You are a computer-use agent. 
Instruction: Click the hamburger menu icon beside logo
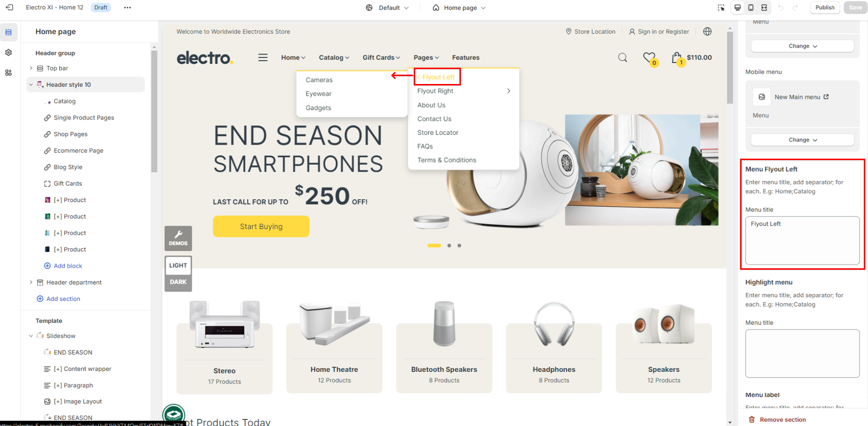pos(263,57)
